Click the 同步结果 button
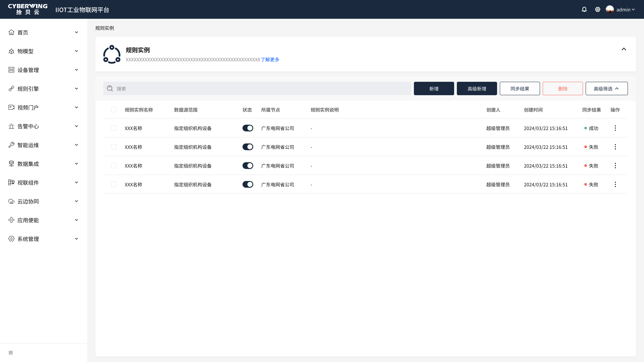 [520, 88]
